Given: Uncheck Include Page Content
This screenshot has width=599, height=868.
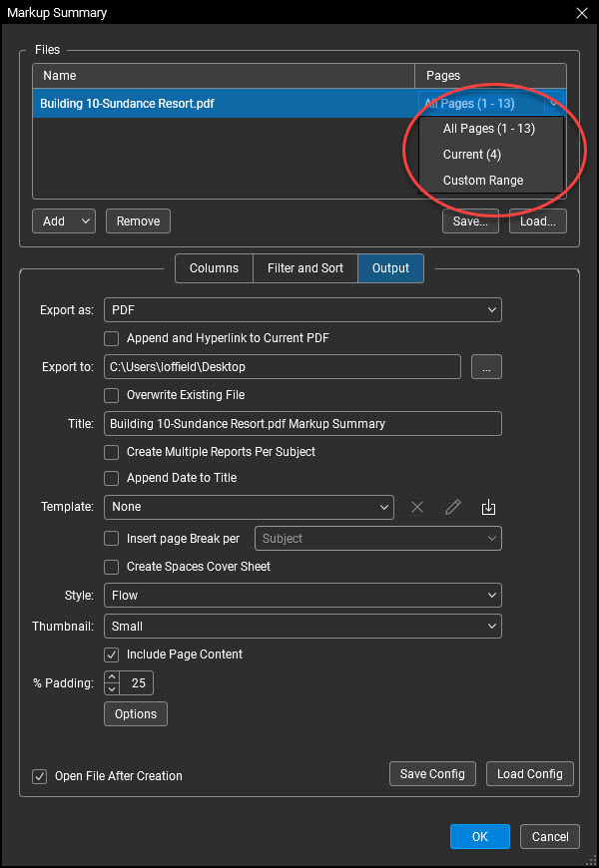Looking at the screenshot, I should click(x=112, y=654).
